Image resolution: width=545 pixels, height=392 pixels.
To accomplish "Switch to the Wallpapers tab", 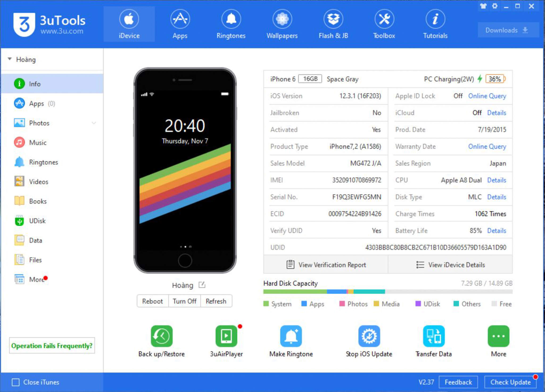I will [282, 24].
